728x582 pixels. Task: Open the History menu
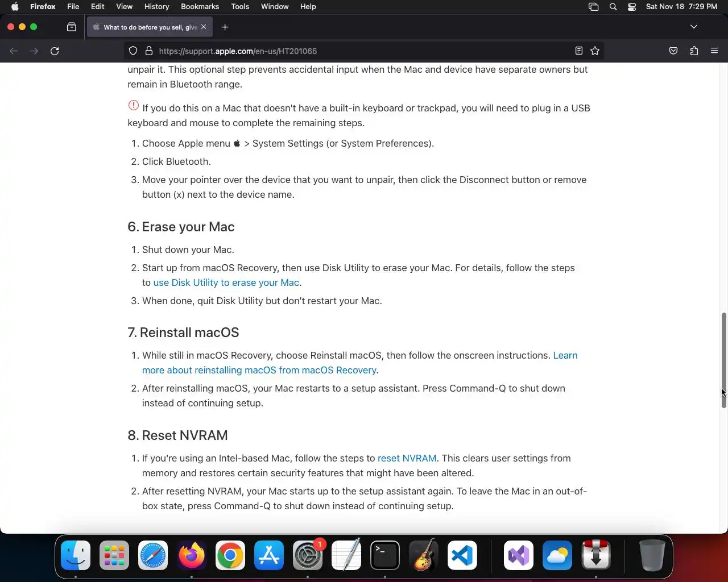coord(156,7)
